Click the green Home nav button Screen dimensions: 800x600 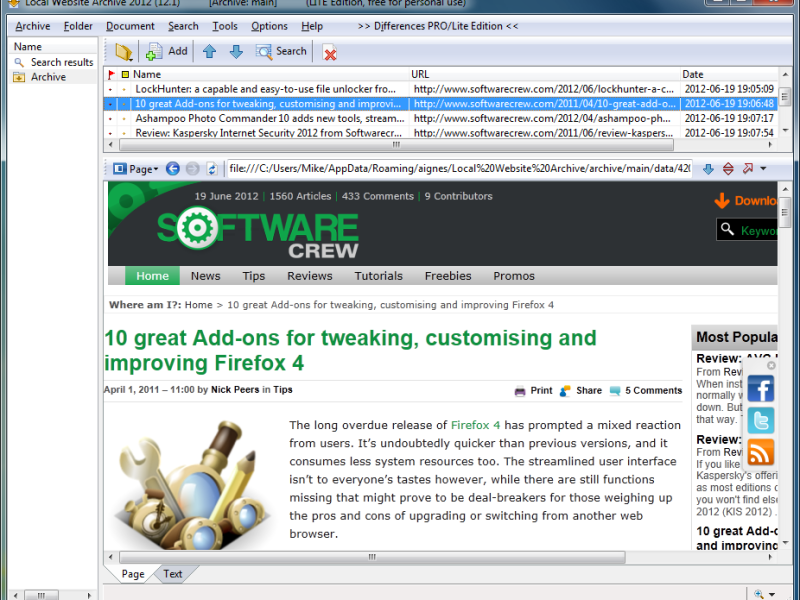pos(152,276)
